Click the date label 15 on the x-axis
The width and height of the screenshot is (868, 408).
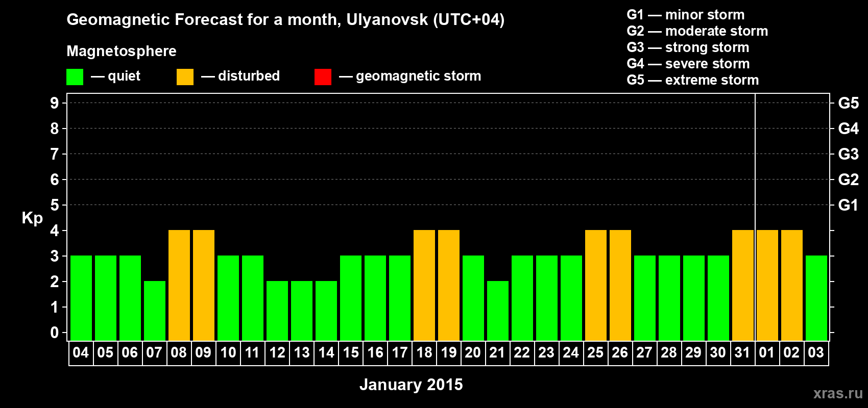click(x=351, y=353)
